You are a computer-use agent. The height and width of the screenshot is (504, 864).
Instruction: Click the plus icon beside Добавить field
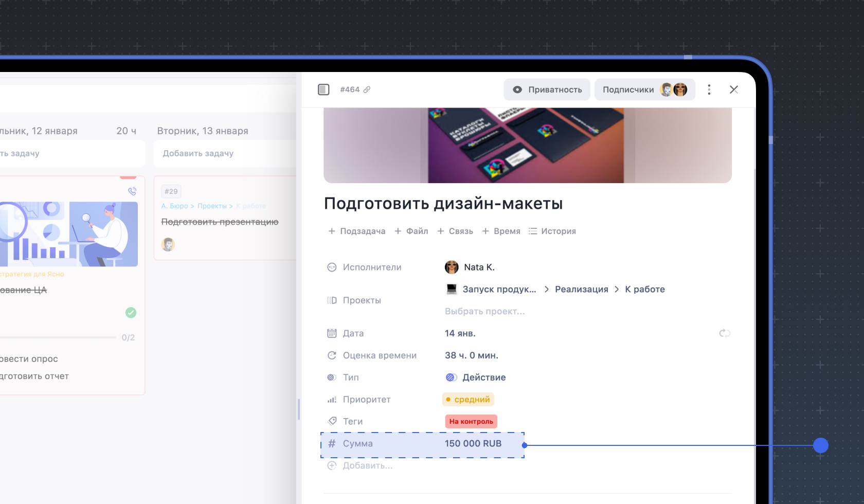pos(332,465)
